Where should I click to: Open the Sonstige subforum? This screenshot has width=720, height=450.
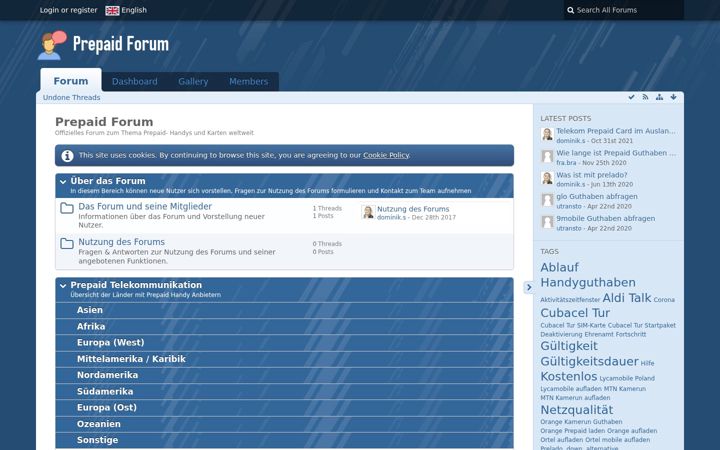click(97, 440)
